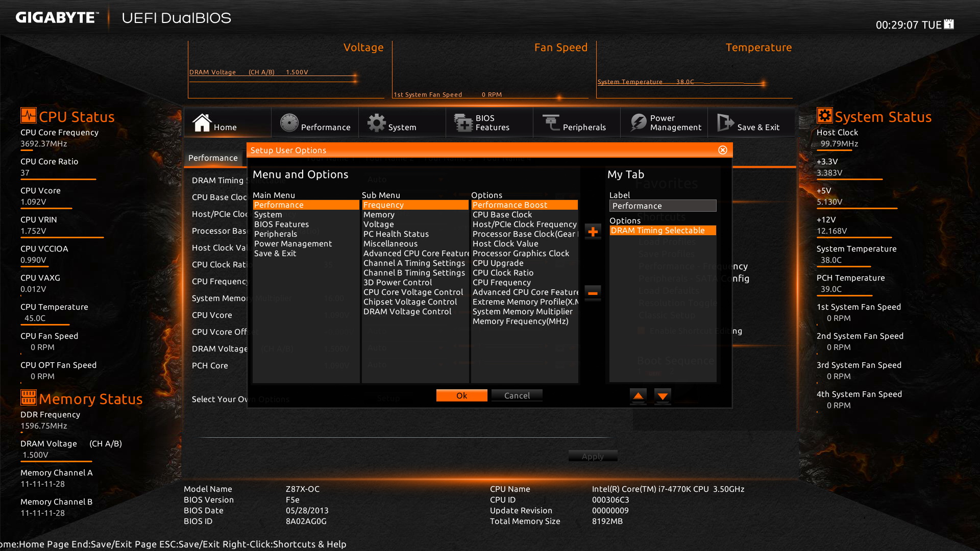The image size is (980, 551).
Task: Select Host/PCIe Clock Frequency option
Action: click(x=524, y=224)
